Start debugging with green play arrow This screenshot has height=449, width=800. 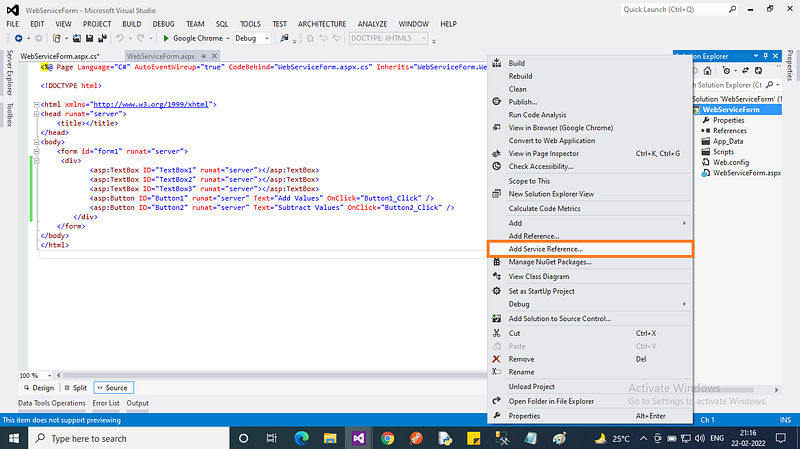click(x=166, y=38)
